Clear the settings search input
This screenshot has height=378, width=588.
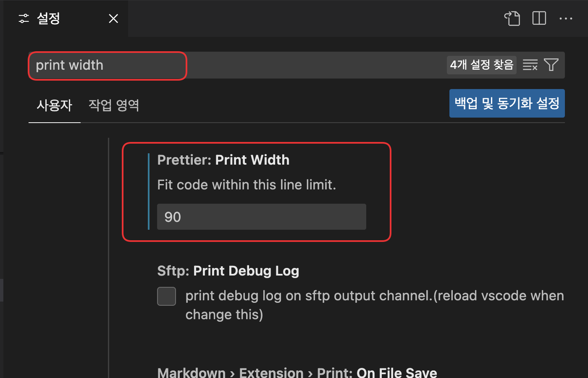click(530, 65)
